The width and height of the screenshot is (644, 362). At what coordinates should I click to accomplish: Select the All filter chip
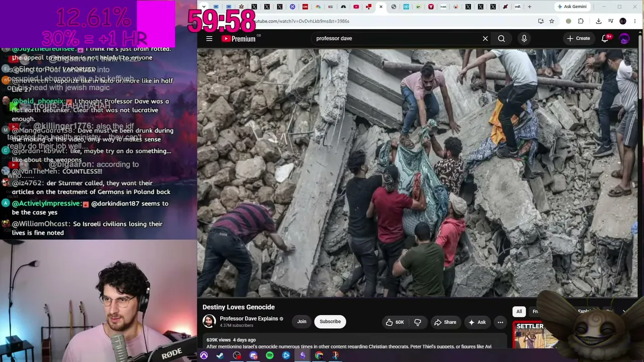pyautogui.click(x=519, y=312)
